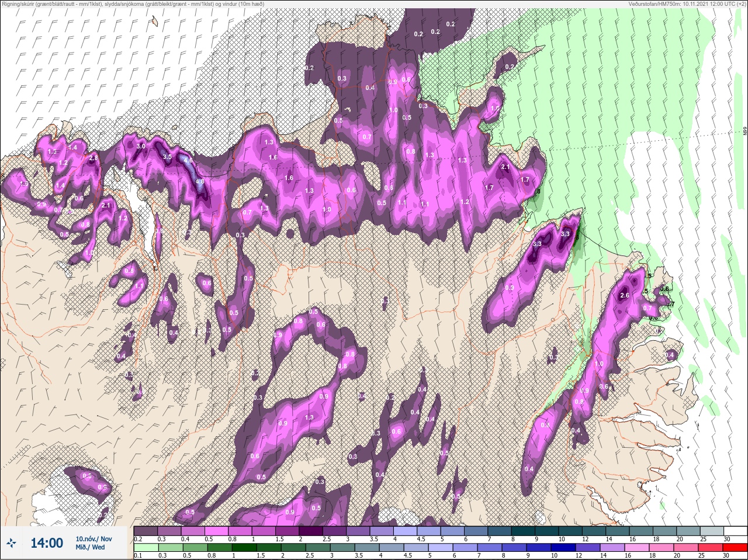Click the 2.6 precipitation value on the map
Image resolution: width=748 pixels, height=560 pixels.
pyautogui.click(x=624, y=296)
